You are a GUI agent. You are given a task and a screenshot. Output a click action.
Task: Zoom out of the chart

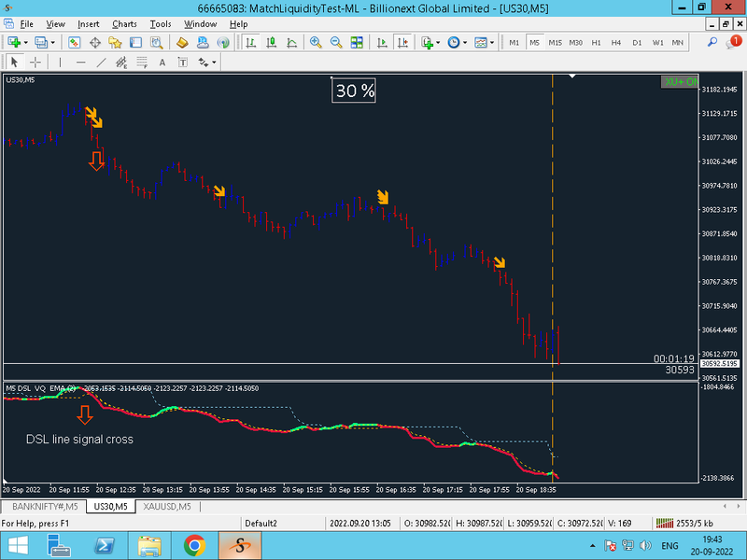pyautogui.click(x=336, y=42)
